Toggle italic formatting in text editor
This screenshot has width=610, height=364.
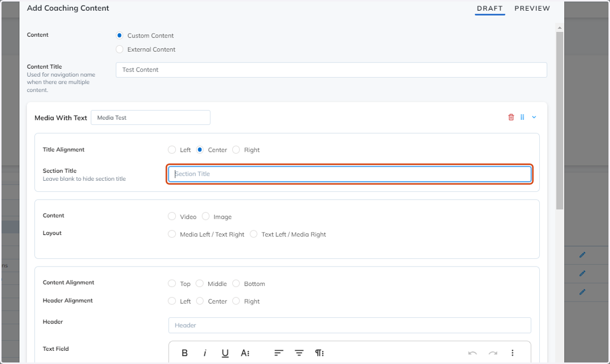205,353
